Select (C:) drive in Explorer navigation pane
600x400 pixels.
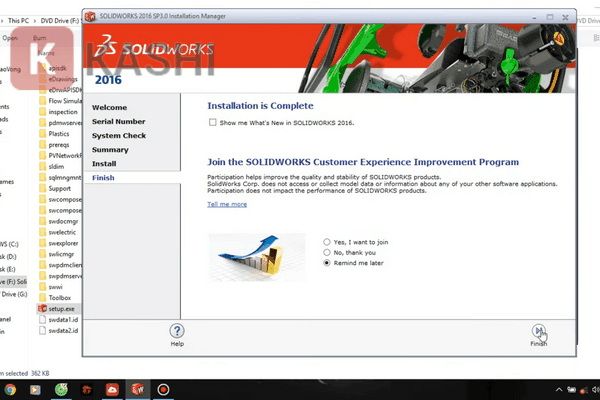[x=10, y=244]
